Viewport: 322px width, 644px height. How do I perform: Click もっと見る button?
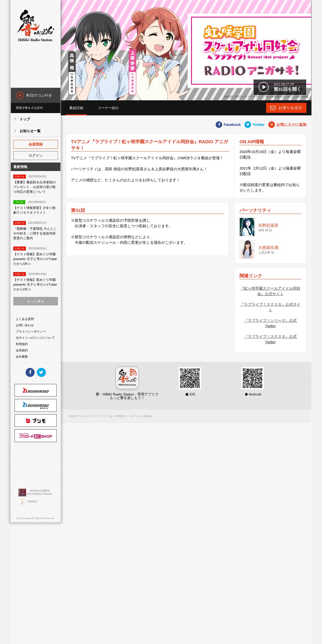[x=36, y=301]
